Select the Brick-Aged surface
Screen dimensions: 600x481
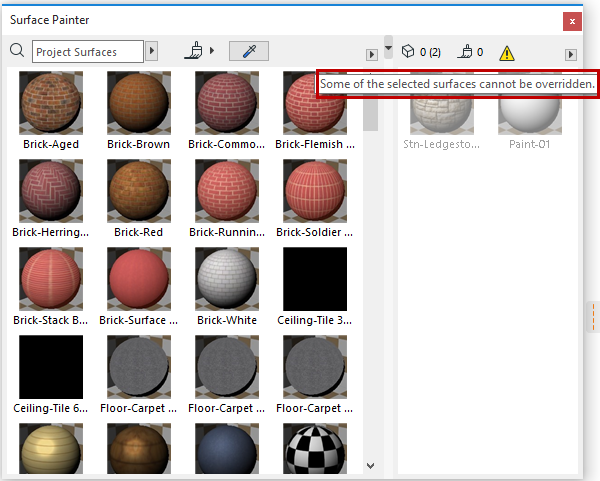click(x=51, y=101)
